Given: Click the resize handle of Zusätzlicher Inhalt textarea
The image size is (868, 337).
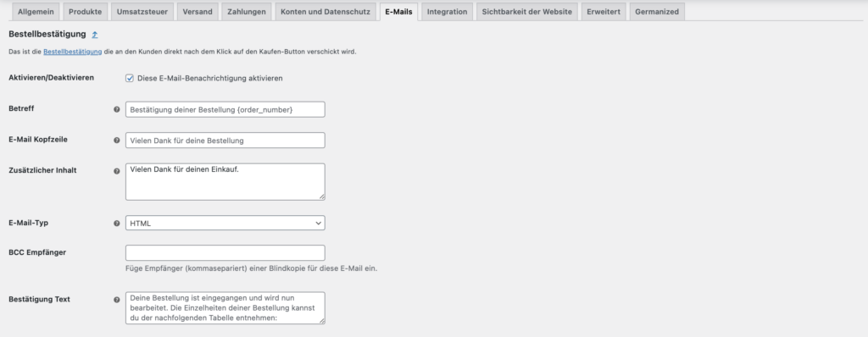Looking at the screenshot, I should (321, 197).
